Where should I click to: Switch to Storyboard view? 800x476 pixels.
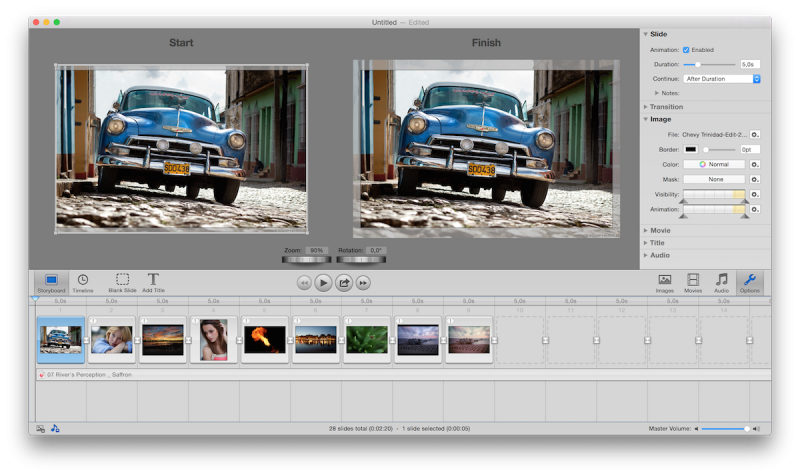click(x=50, y=282)
